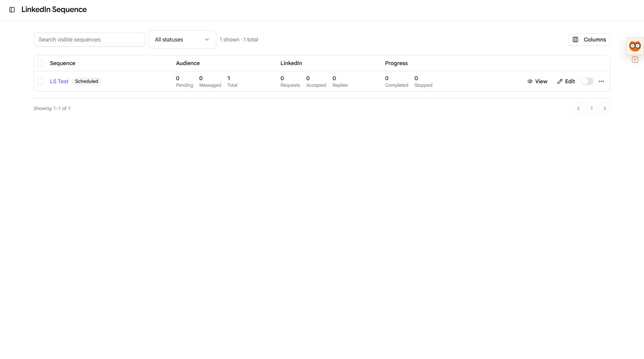Click the Sequence column header
This screenshot has width=644, height=359.
62,63
